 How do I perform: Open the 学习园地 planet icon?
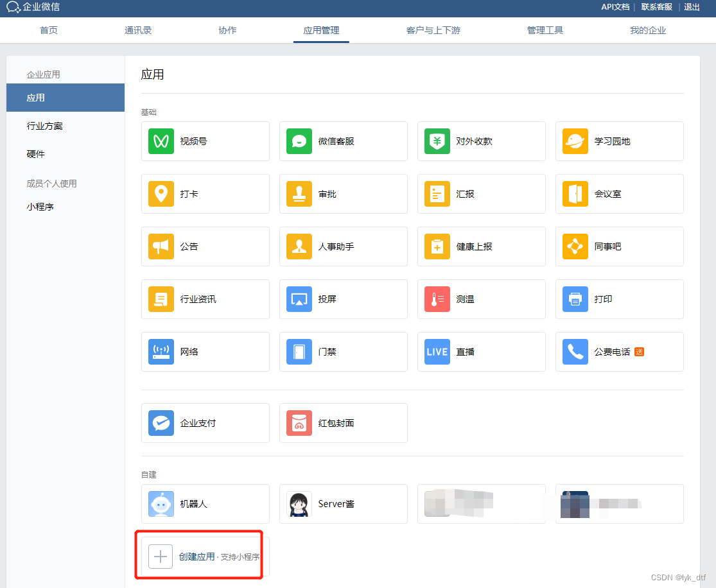(x=575, y=141)
